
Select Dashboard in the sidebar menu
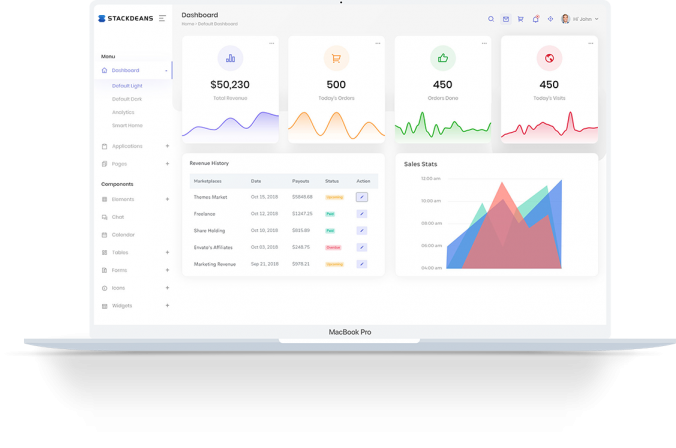[133, 70]
